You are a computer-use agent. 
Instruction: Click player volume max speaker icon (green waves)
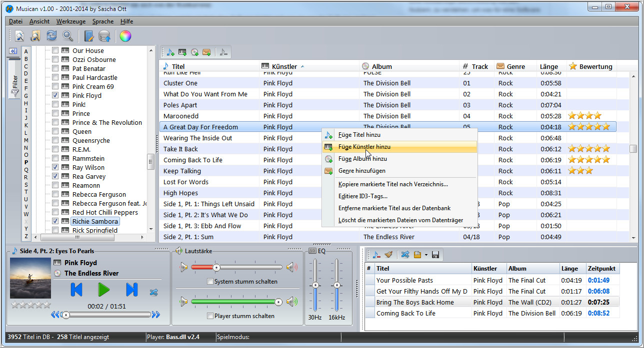(291, 302)
